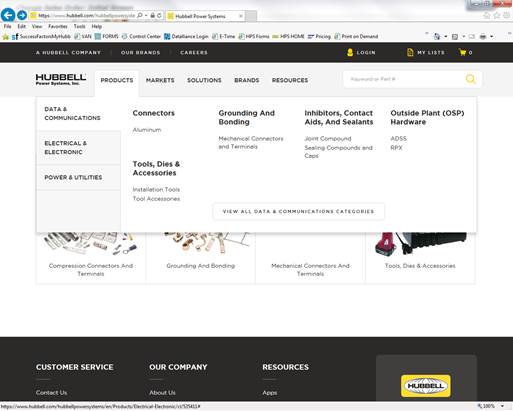This screenshot has height=411, width=513.
Task: Click the yellow search magnifier icon
Action: click(471, 79)
